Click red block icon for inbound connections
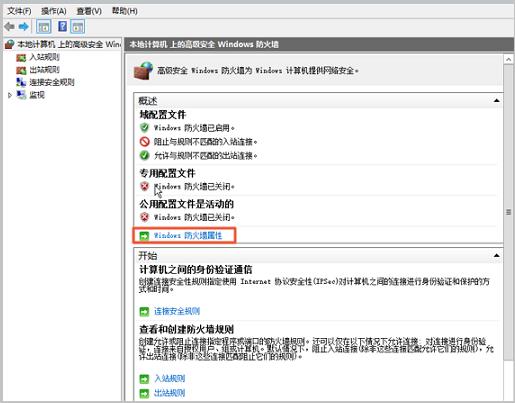The width and height of the screenshot is (515, 403). [144, 142]
